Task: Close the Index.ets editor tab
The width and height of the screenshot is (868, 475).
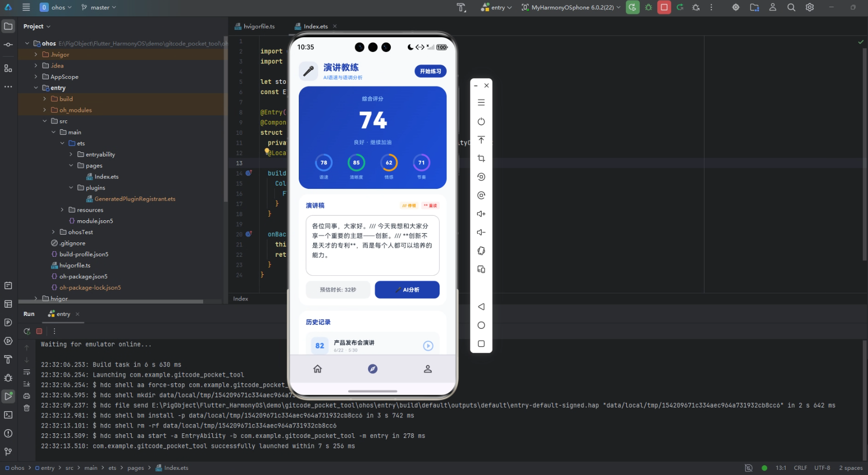Action: pos(335,26)
